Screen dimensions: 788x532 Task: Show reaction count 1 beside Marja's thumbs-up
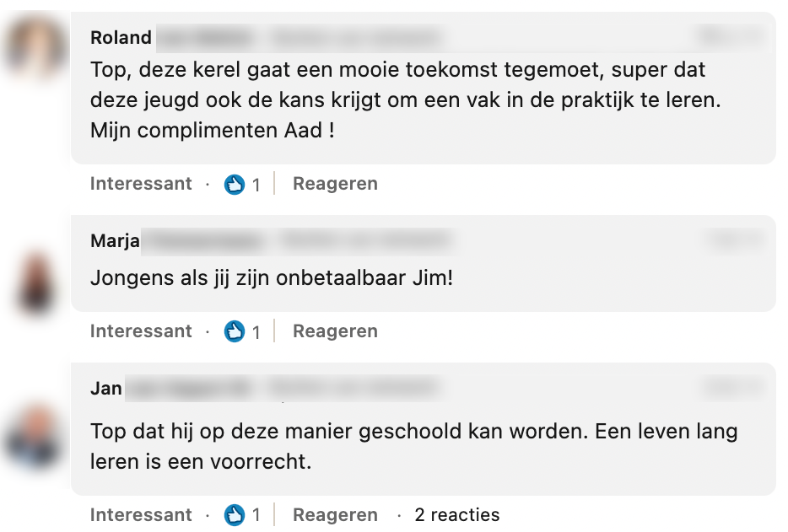[x=256, y=332]
